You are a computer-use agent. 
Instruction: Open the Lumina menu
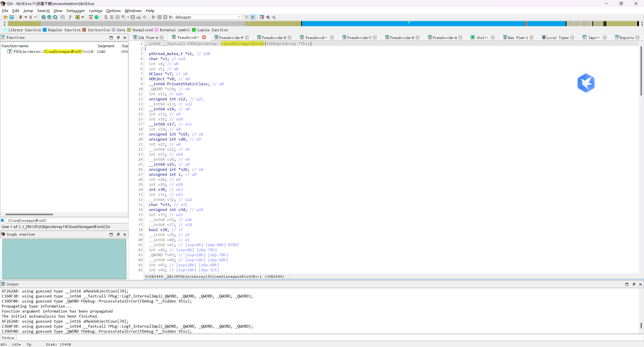96,11
